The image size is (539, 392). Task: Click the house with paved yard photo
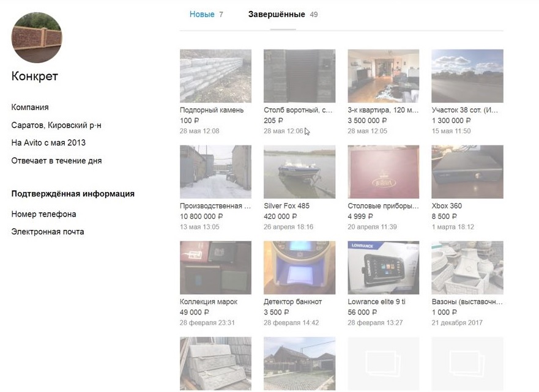coord(299,363)
